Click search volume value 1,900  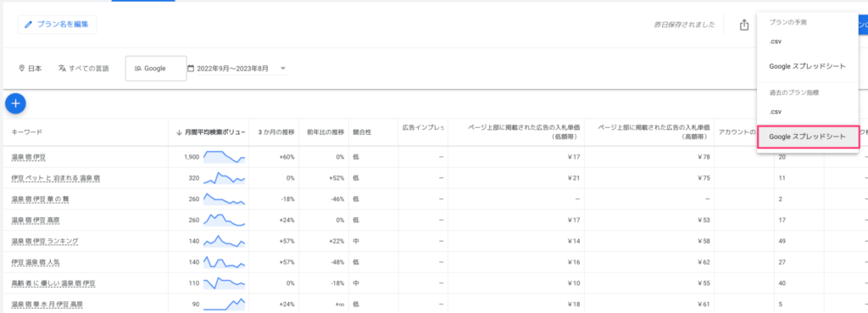(x=191, y=157)
